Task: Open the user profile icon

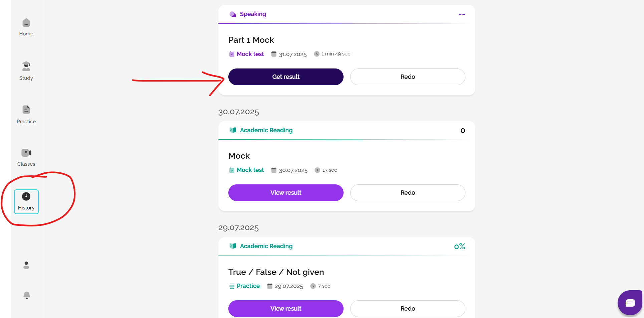Action: (26, 265)
